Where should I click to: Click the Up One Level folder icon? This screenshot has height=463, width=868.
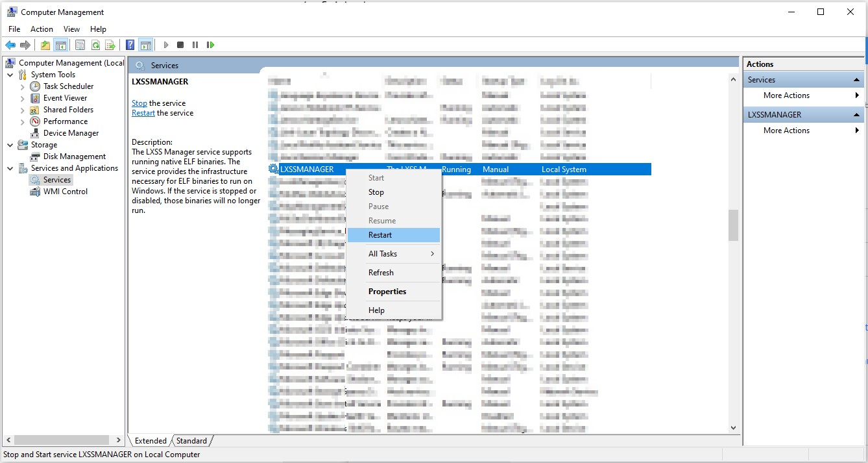pyautogui.click(x=45, y=45)
